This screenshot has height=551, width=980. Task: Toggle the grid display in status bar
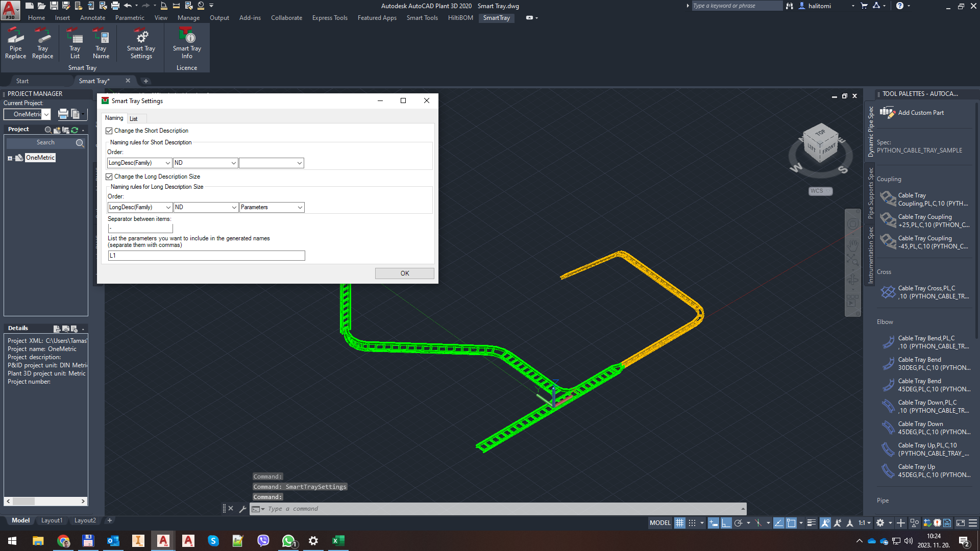(x=679, y=523)
